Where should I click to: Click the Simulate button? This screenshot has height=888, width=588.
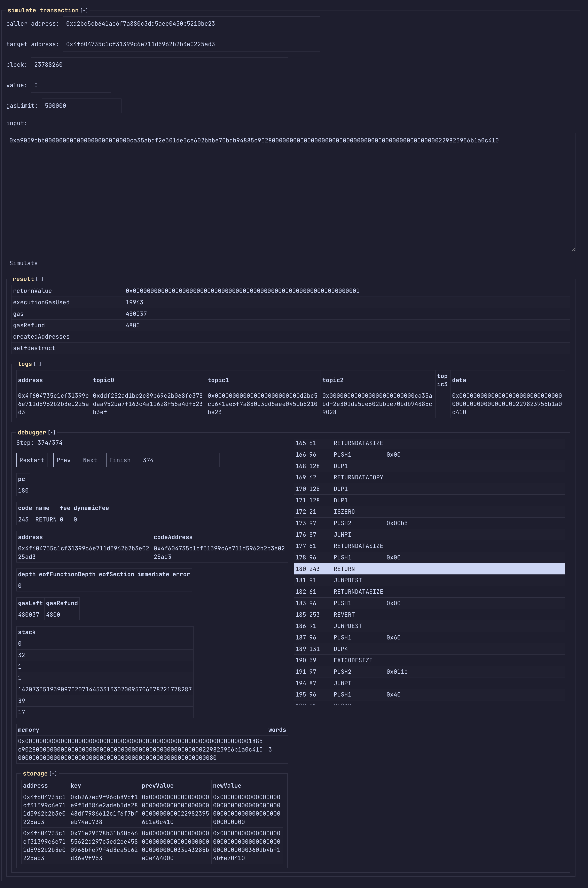(23, 263)
